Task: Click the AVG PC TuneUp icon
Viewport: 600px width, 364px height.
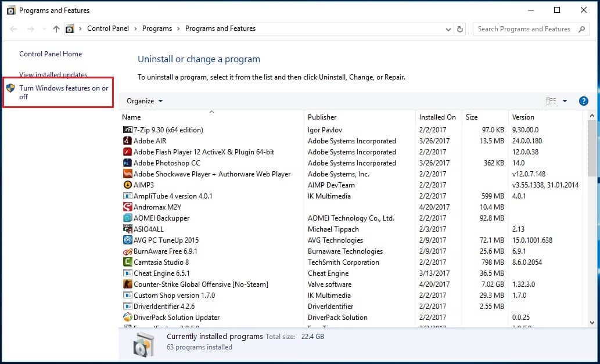Action: point(127,240)
